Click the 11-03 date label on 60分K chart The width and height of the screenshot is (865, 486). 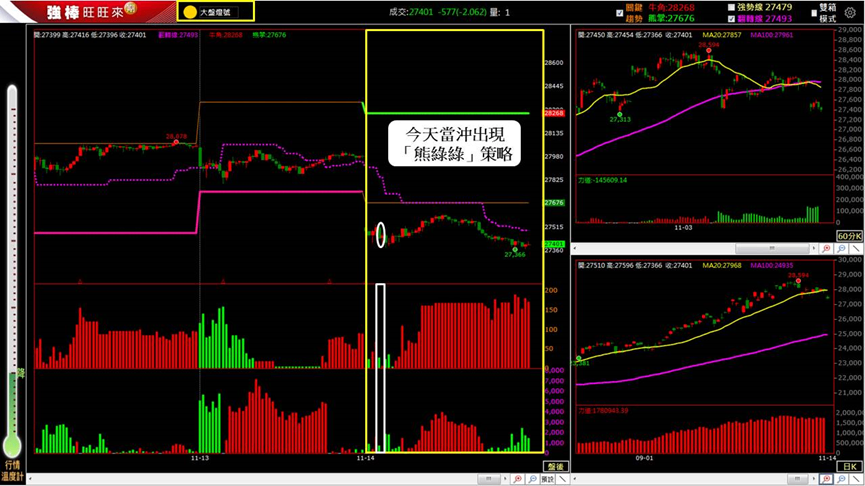click(683, 227)
